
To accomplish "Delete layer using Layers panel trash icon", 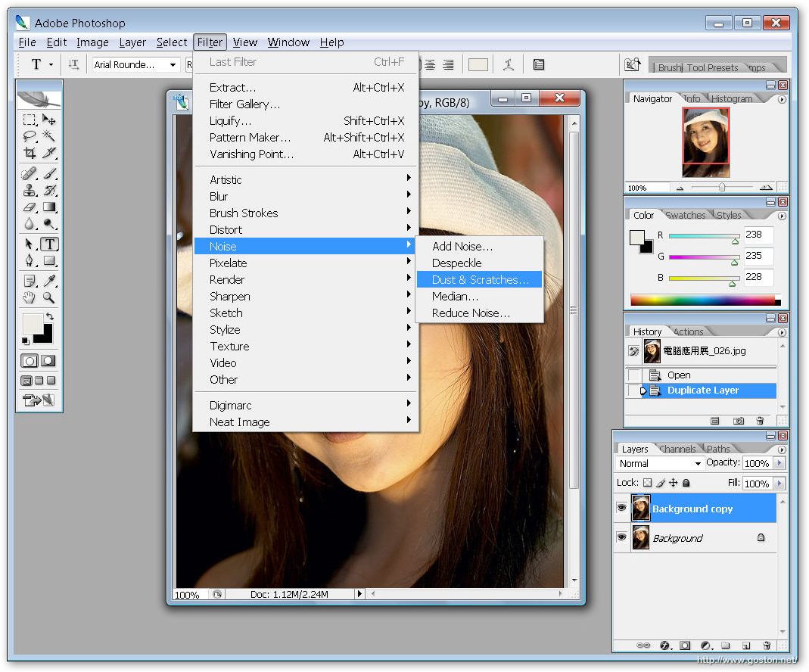I will point(767,646).
